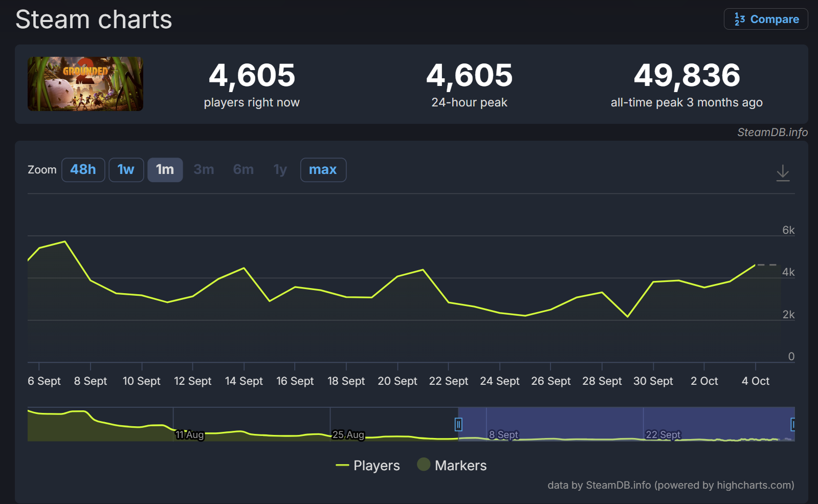Select the max zoom range
This screenshot has width=818, height=504.
click(323, 170)
